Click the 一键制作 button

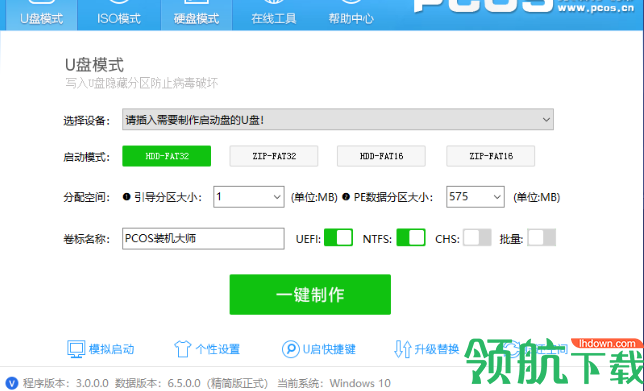pos(310,294)
